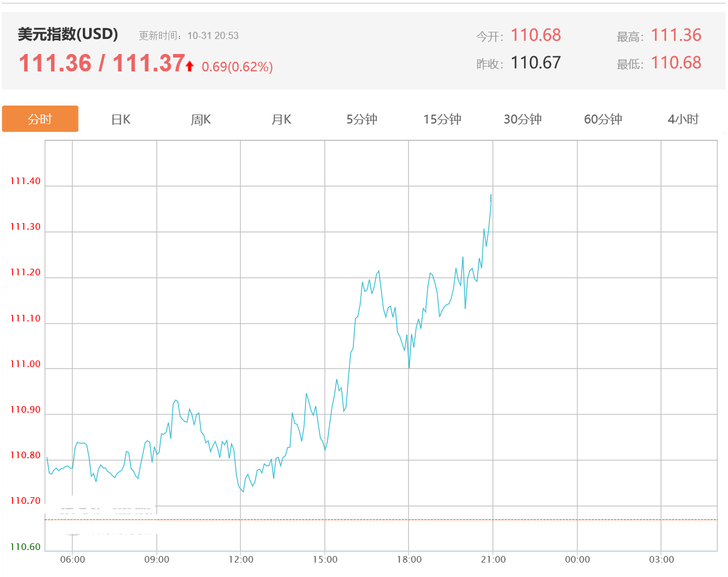Viewport: 728px width, 577px height.
Task: Switch to the 日K daily chart tab
Action: click(x=121, y=119)
